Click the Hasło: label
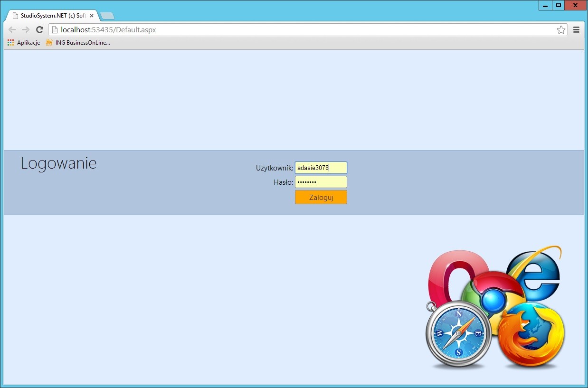 pos(283,182)
